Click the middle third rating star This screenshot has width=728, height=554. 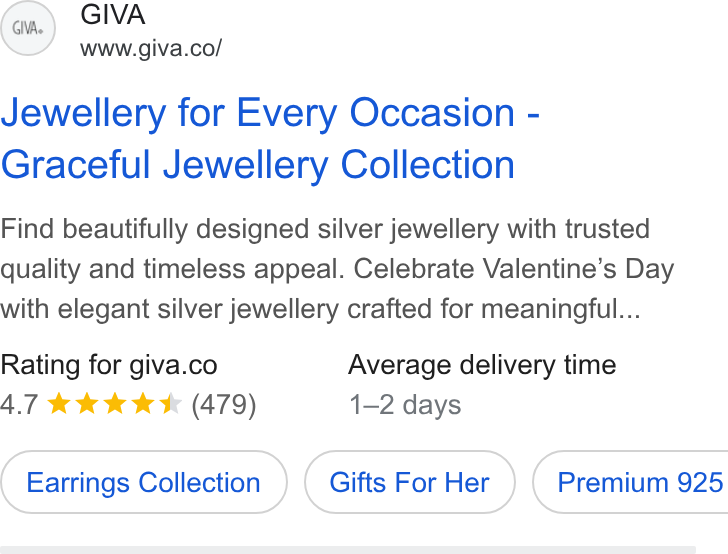pyautogui.click(x=115, y=403)
